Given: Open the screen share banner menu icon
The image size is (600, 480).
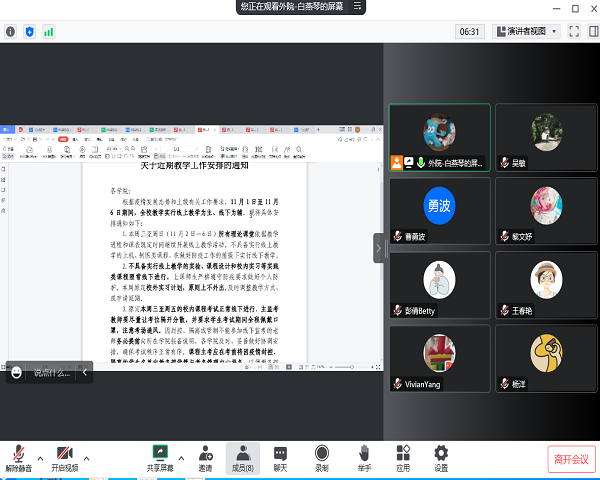Looking at the screenshot, I should tap(354, 7).
